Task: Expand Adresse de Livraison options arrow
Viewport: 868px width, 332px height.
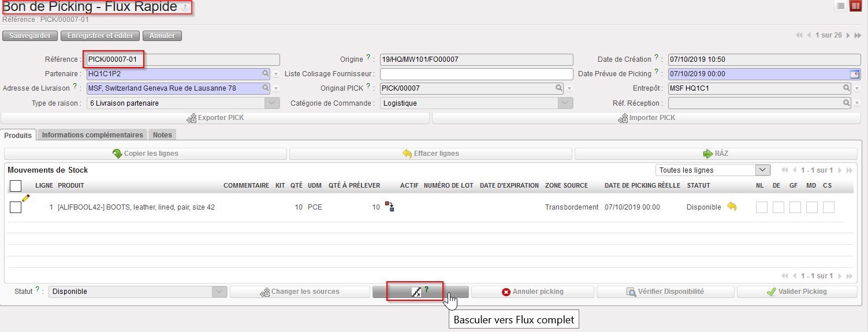Action: 275,88
